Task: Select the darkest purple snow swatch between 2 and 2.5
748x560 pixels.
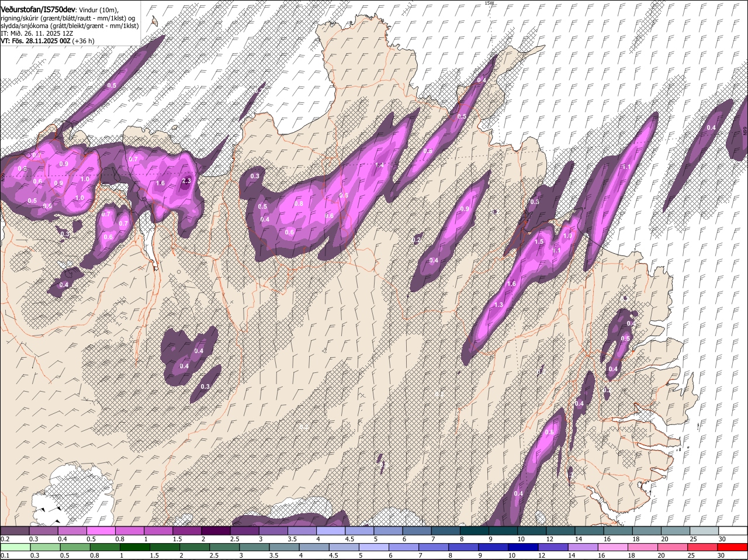Action: click(216, 531)
